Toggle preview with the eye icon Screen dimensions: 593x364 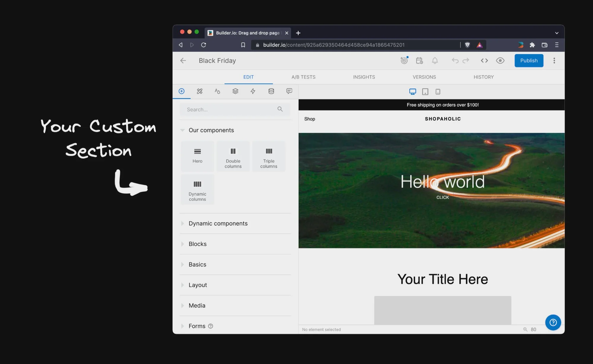[500, 61]
